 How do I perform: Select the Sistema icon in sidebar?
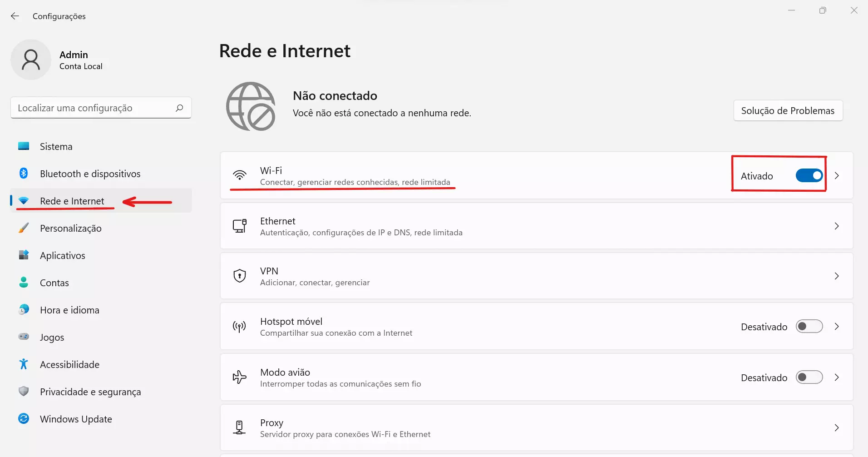(x=23, y=146)
